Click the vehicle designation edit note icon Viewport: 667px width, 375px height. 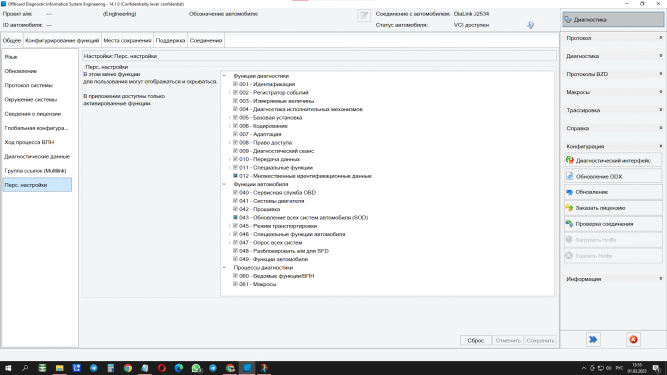tap(364, 16)
